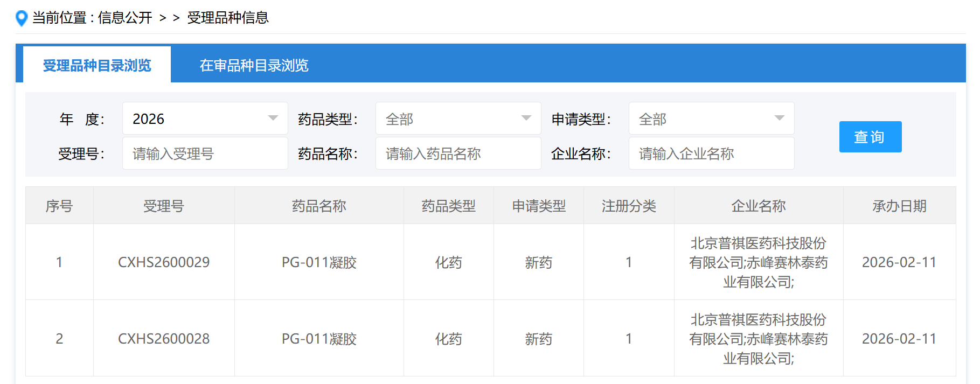Select the 受理品种目录浏览 tab
Screen dimensions: 980x384
(x=97, y=66)
